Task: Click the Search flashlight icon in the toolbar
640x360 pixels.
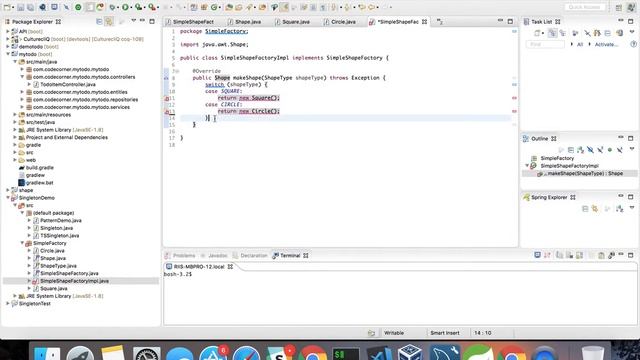Action: point(249,7)
